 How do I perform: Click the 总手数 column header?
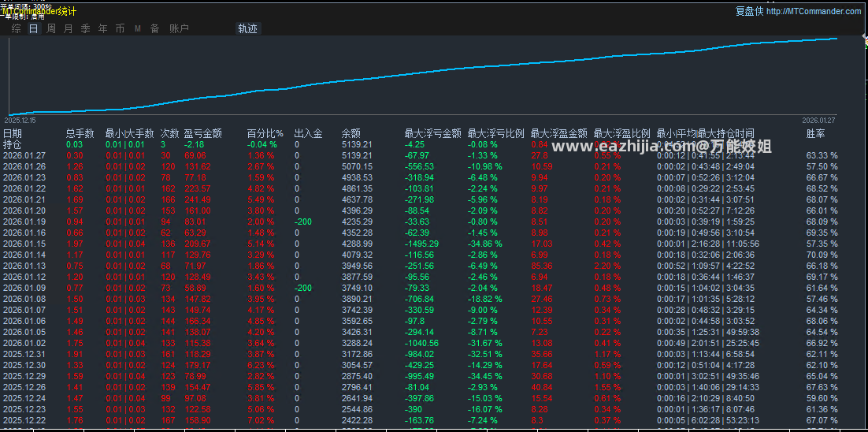(x=80, y=133)
